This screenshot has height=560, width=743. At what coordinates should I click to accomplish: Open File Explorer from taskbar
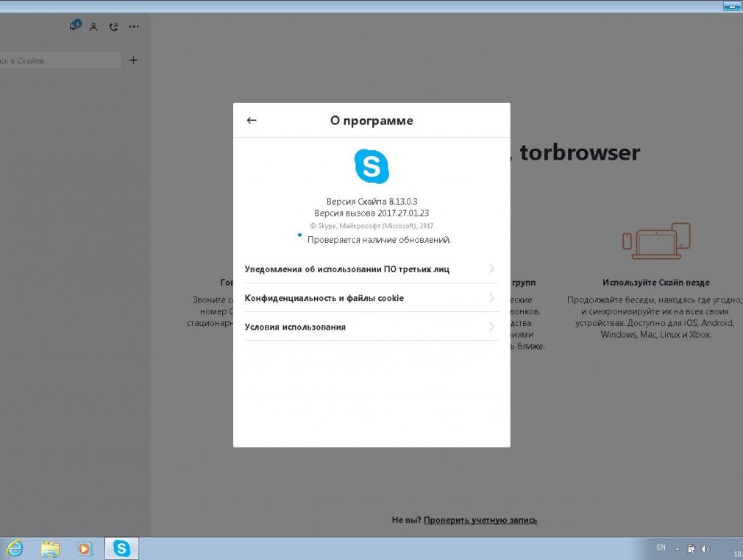50,549
